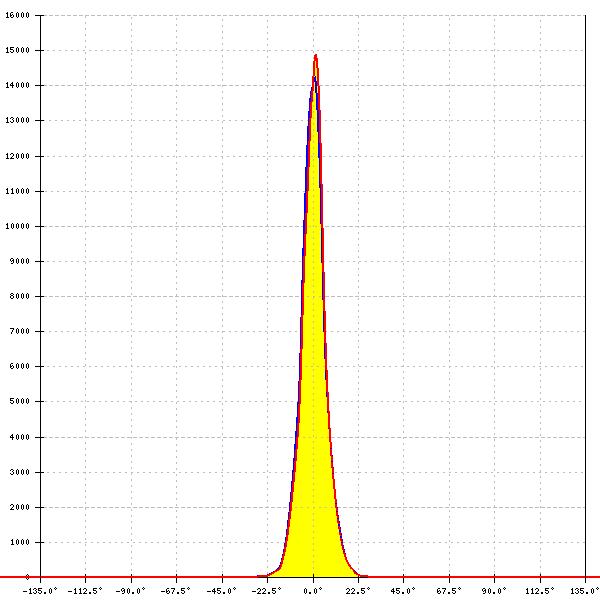Click the 16000 y-axis label
This screenshot has width=600, height=600.
18,15
